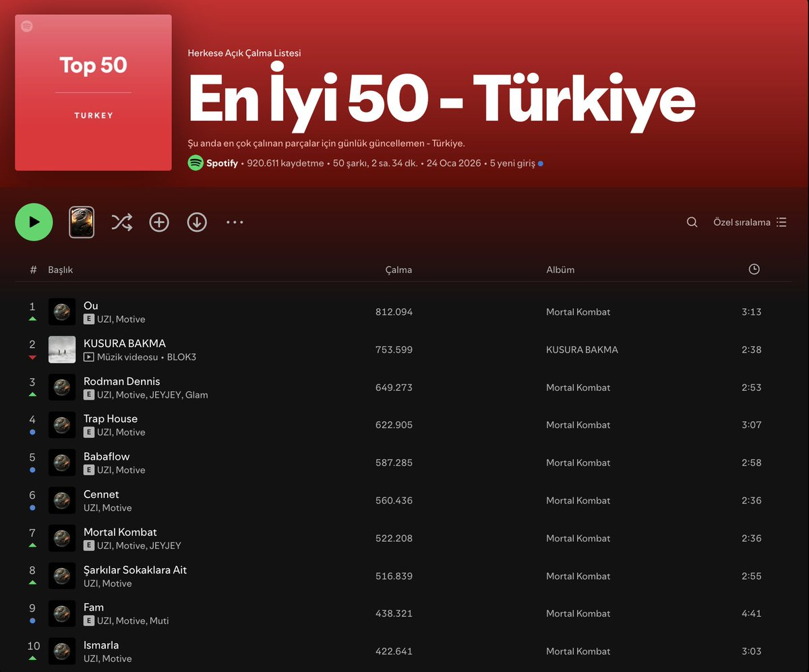This screenshot has height=672, width=809.
Task: Open the Spotify profile link
Action: [222, 163]
